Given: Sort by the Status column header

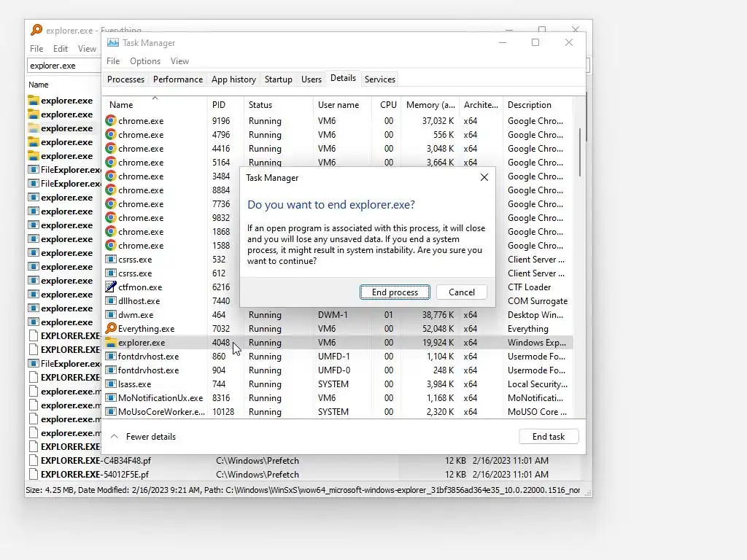Looking at the screenshot, I should click(278, 105).
